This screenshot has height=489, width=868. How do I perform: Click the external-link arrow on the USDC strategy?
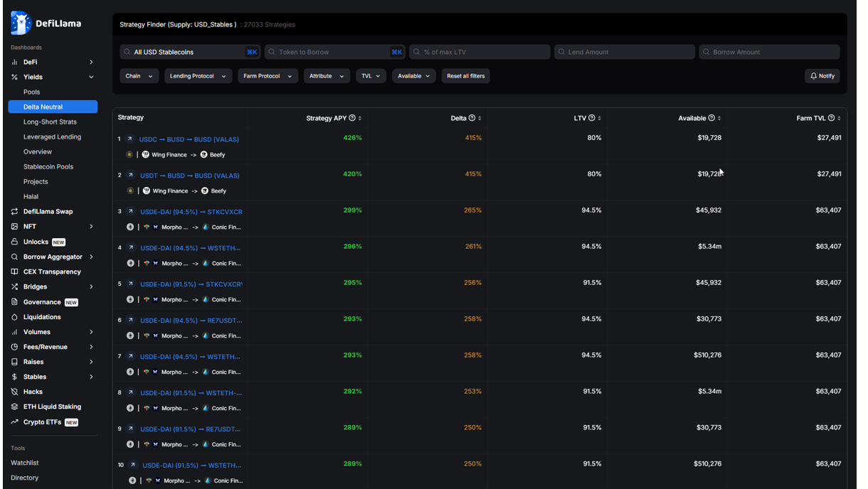(x=130, y=139)
